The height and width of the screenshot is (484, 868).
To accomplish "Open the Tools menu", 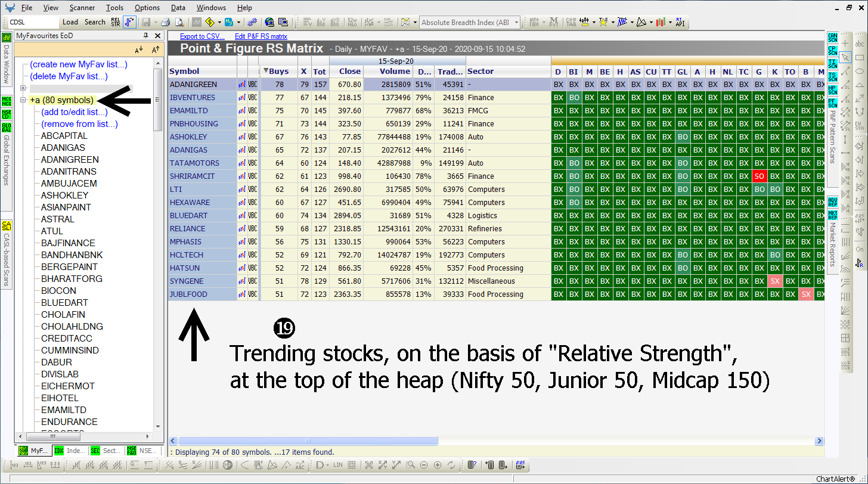I will point(115,8).
